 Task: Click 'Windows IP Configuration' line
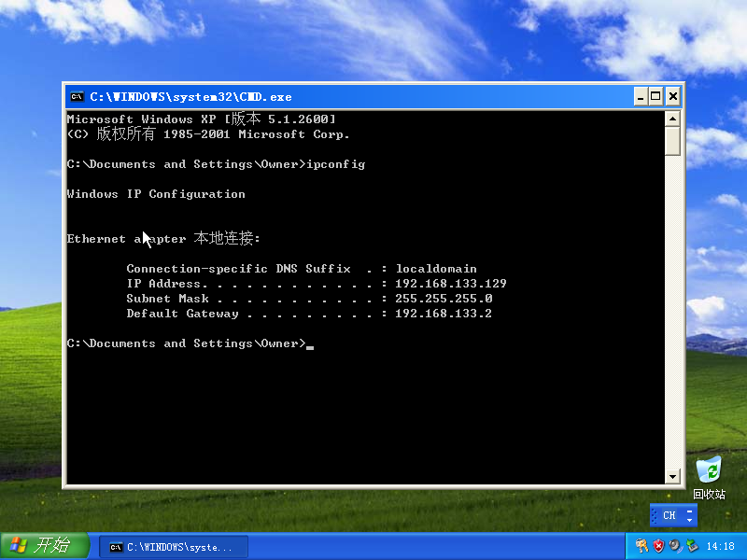[156, 194]
